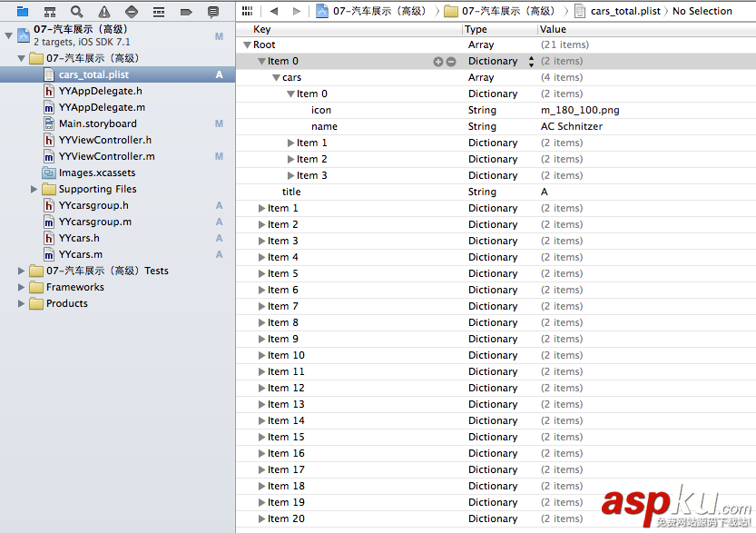Open Main.storyboard file
Viewport: 756px width, 533px height.
pyautogui.click(x=97, y=124)
